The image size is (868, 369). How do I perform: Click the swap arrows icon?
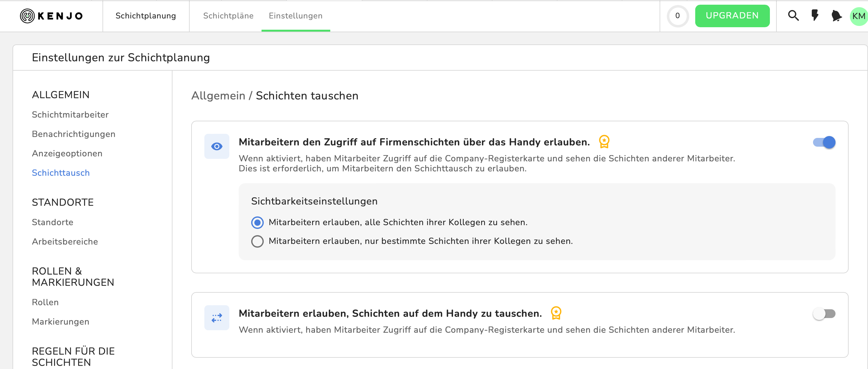coord(217,318)
